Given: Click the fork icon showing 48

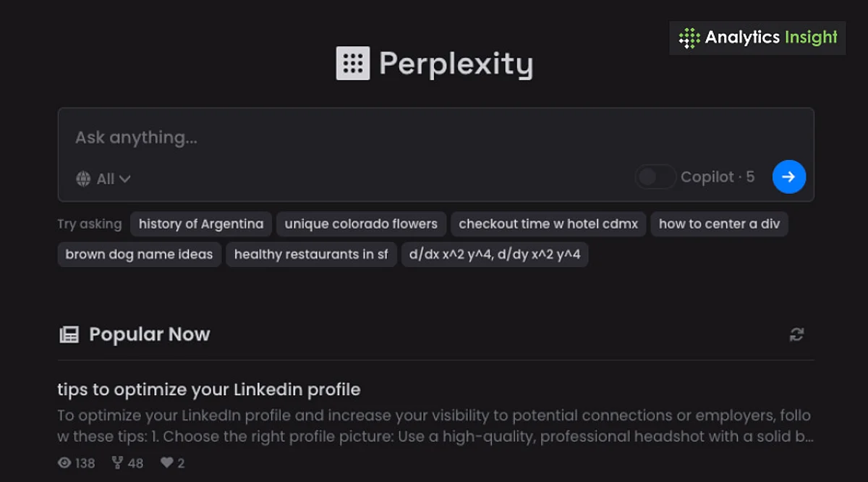Looking at the screenshot, I should coord(117,462).
